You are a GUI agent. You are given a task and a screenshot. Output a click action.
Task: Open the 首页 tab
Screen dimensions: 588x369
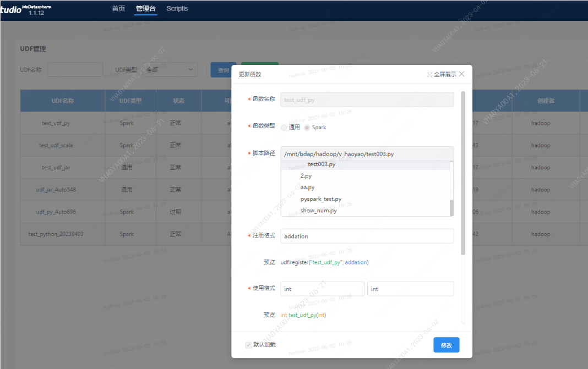click(118, 9)
